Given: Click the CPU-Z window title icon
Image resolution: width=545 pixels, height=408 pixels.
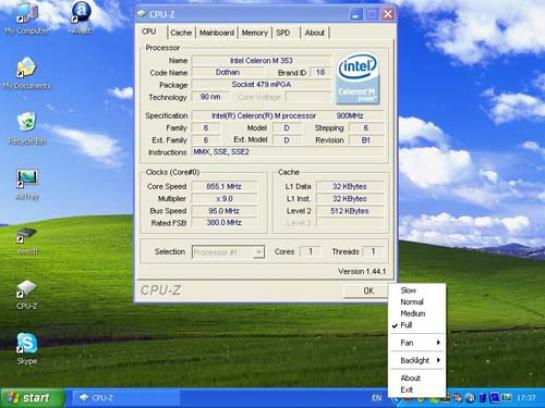Looking at the screenshot, I should click(x=141, y=14).
